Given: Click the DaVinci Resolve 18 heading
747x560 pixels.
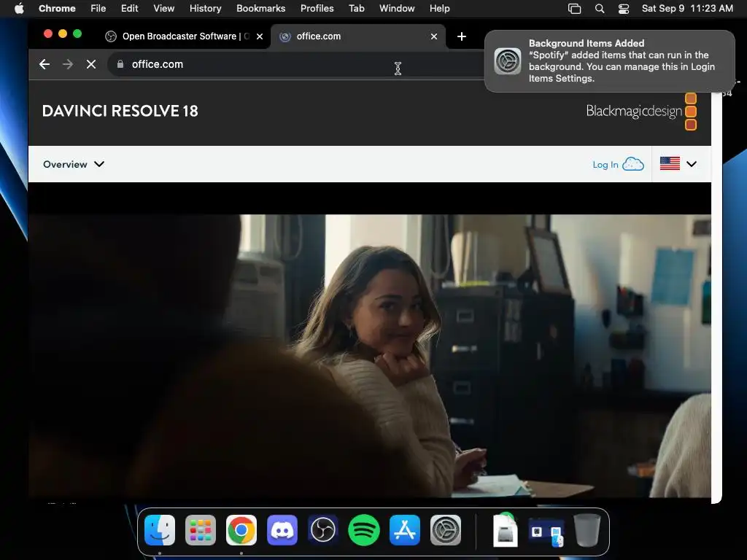Looking at the screenshot, I should (120, 111).
